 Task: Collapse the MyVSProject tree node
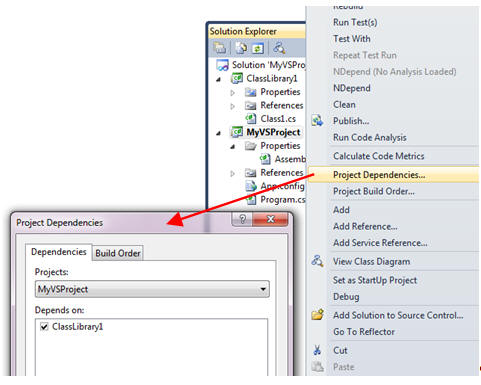coord(219,133)
